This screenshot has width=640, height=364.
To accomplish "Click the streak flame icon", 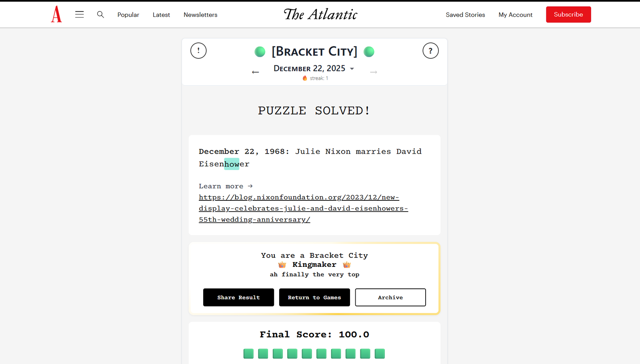I will [x=305, y=78].
